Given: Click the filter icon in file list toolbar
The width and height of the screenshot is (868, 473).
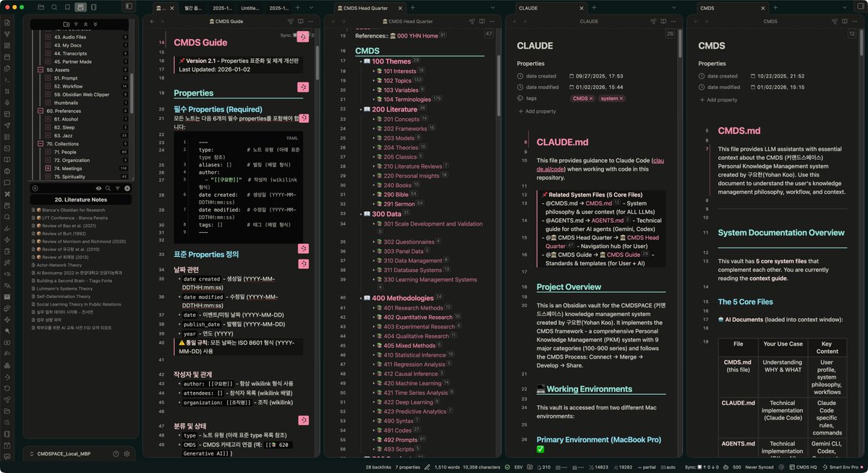Looking at the screenshot, I should [x=117, y=188].
